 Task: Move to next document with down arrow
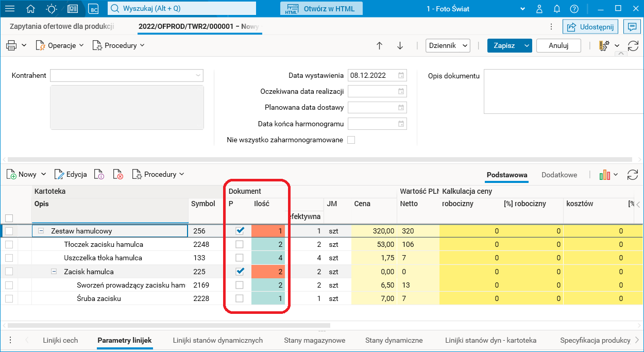tap(400, 45)
